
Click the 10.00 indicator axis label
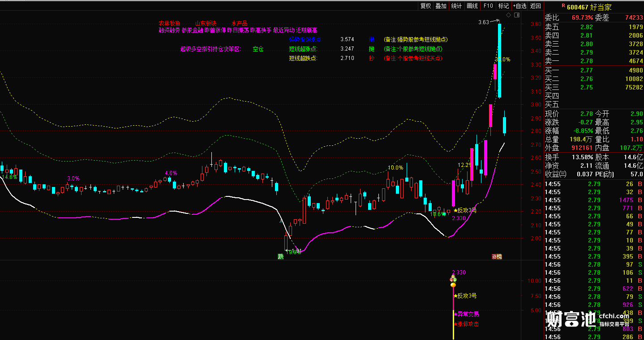pos(535,281)
